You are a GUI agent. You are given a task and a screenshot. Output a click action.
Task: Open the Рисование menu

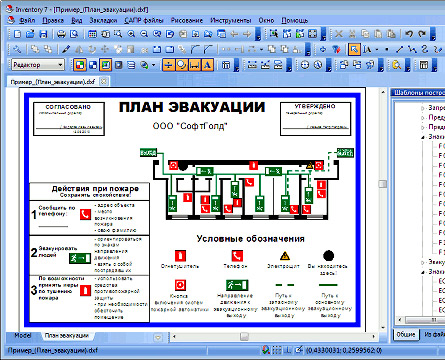[187, 20]
